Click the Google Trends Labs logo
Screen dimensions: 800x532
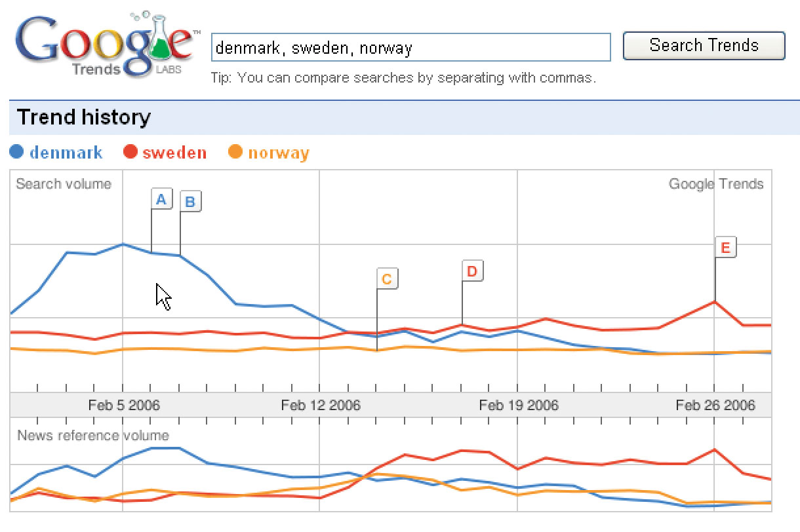[105, 45]
